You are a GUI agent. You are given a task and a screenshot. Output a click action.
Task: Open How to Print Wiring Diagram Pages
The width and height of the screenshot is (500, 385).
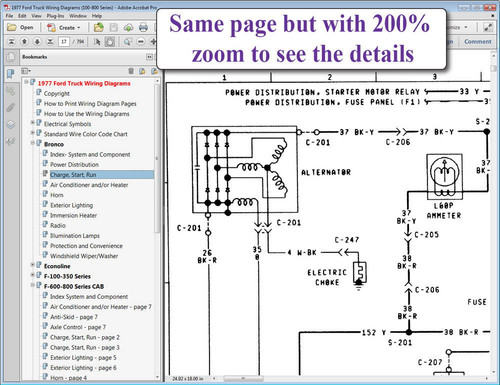click(x=90, y=104)
